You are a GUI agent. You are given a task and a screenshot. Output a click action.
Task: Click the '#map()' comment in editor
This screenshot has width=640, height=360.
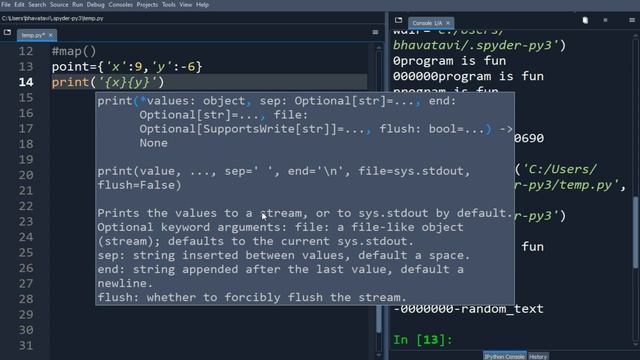click(74, 51)
